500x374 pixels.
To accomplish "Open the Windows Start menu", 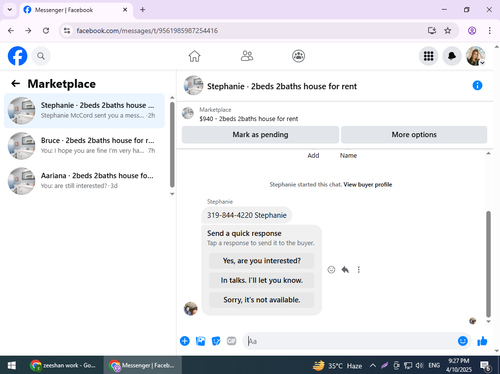I will tap(12, 365).
